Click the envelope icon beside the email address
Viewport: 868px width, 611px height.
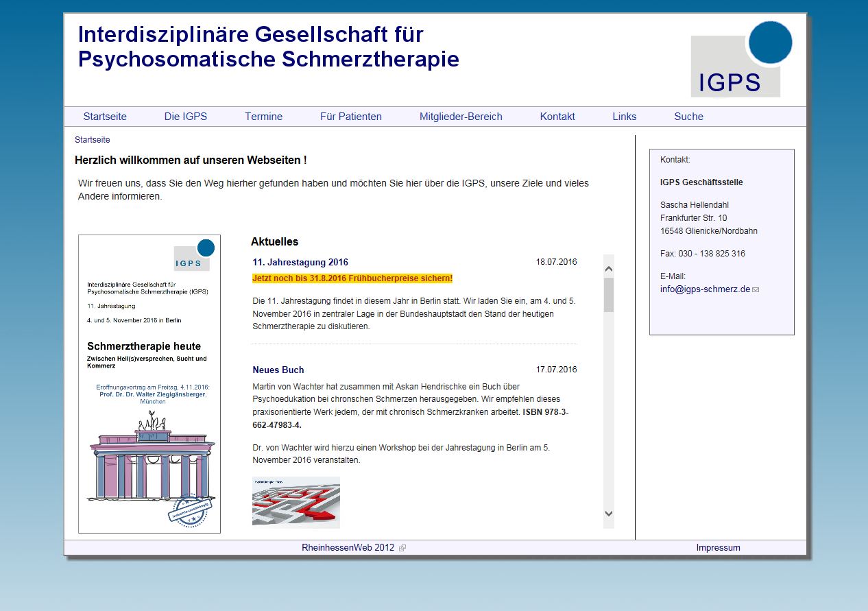click(x=756, y=289)
